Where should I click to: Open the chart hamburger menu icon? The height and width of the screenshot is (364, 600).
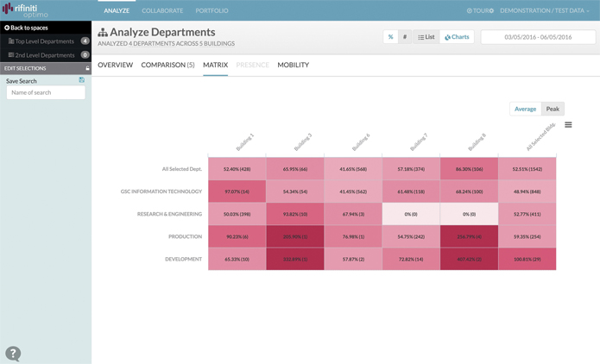pyautogui.click(x=568, y=125)
